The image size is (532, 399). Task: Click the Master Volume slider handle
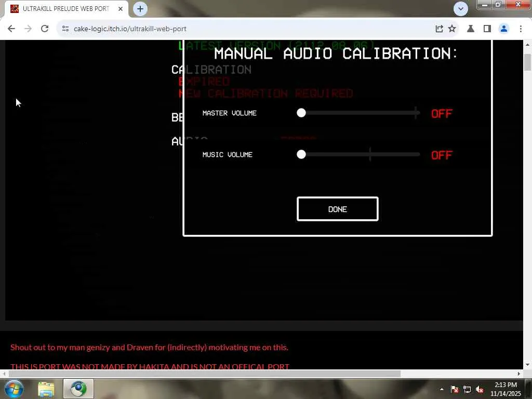tap(301, 113)
